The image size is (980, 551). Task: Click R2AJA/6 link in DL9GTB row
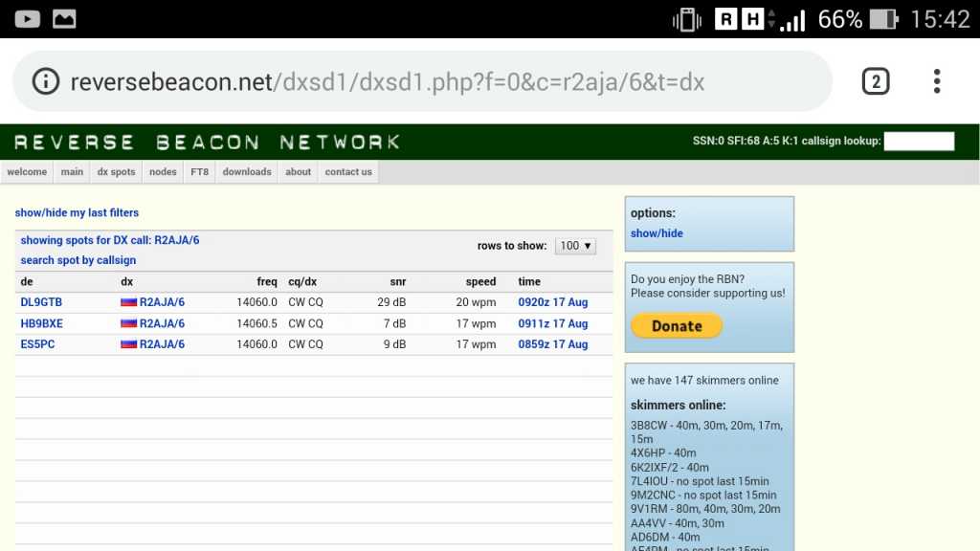[x=162, y=302]
